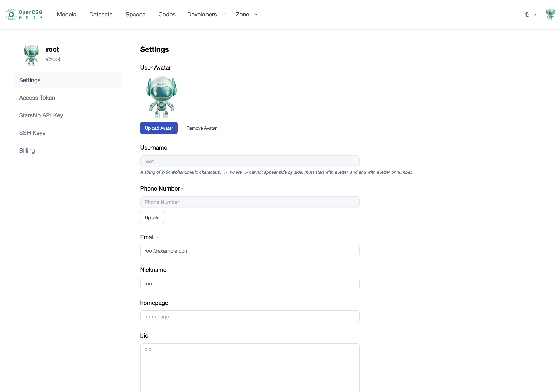This screenshot has height=392, width=560.
Task: Open the language globe selector
Action: [x=527, y=15]
